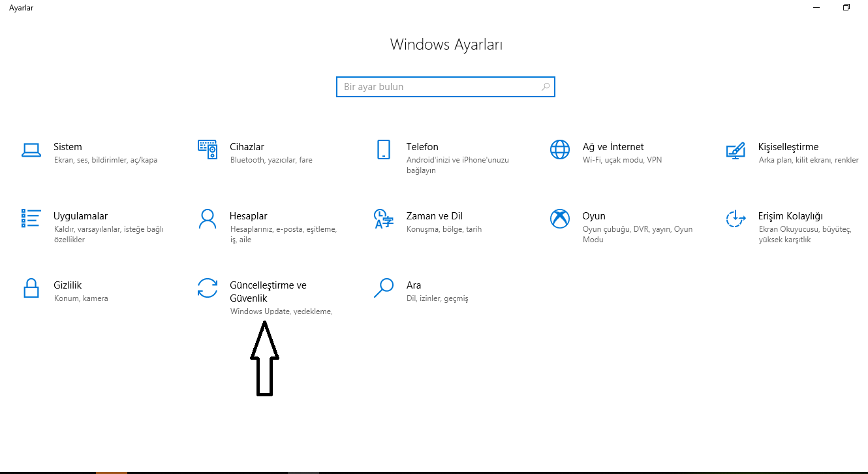Click the Windows Ayarları title

point(446,44)
